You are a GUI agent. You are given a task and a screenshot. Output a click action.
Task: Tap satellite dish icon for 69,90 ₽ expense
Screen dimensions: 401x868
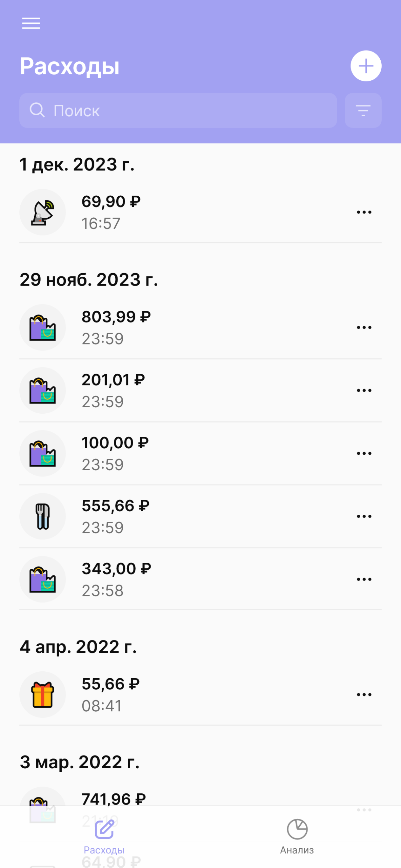[x=42, y=212]
